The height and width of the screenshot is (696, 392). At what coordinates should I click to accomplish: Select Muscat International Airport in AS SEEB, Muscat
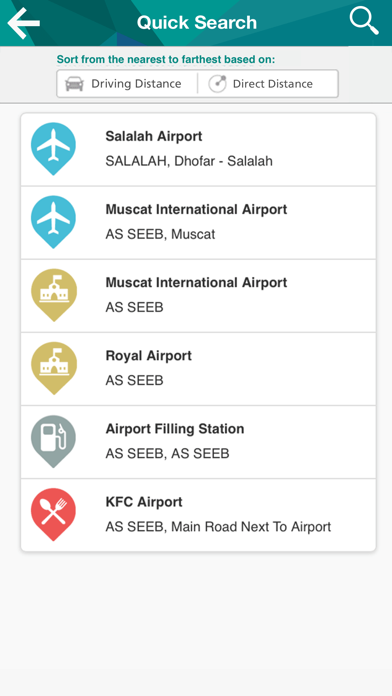click(x=198, y=223)
